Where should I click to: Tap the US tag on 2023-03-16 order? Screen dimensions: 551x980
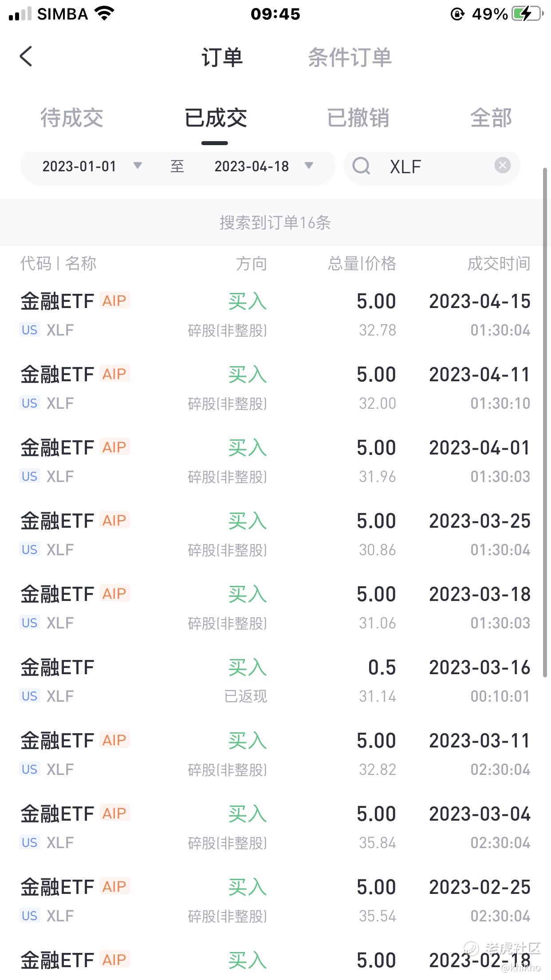pos(30,696)
